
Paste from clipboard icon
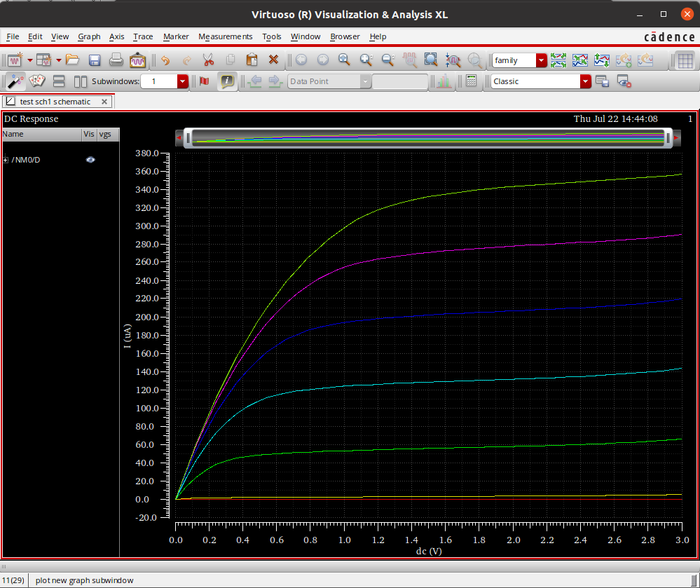252,60
